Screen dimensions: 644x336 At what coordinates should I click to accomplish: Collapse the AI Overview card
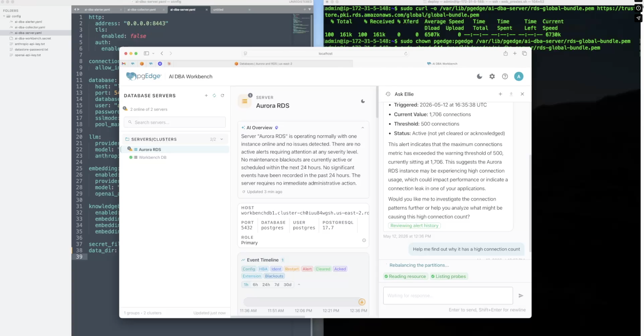coord(362,128)
